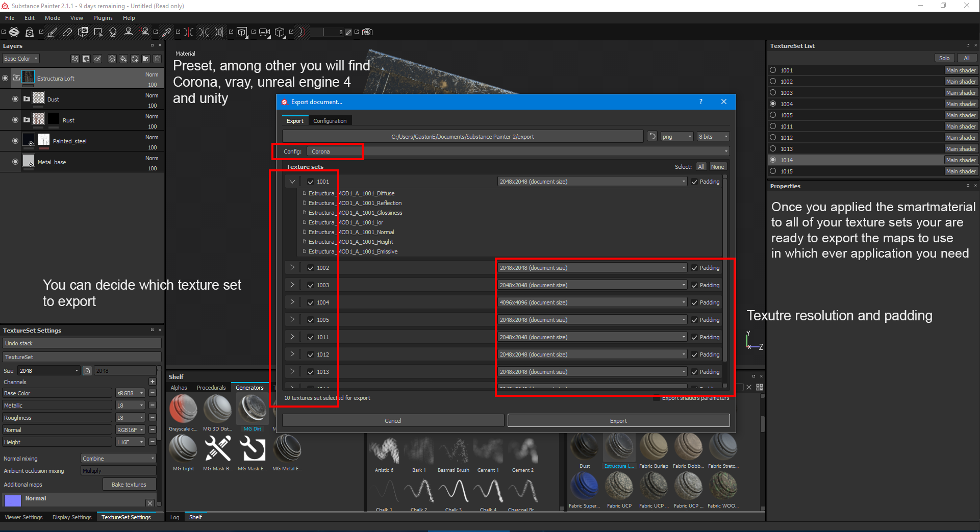The image size is (980, 532).
Task: Click the Normal additional map color swatch
Action: pos(13,500)
